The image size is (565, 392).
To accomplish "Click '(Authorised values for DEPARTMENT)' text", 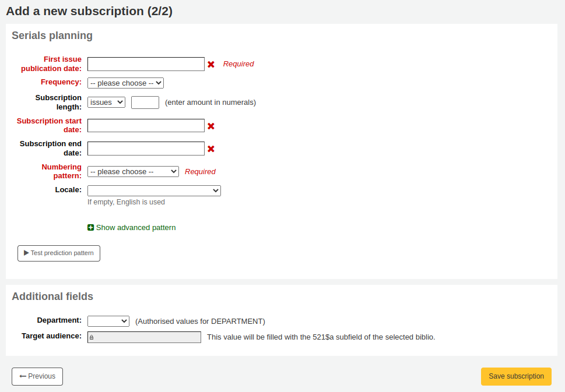I will [x=200, y=321].
